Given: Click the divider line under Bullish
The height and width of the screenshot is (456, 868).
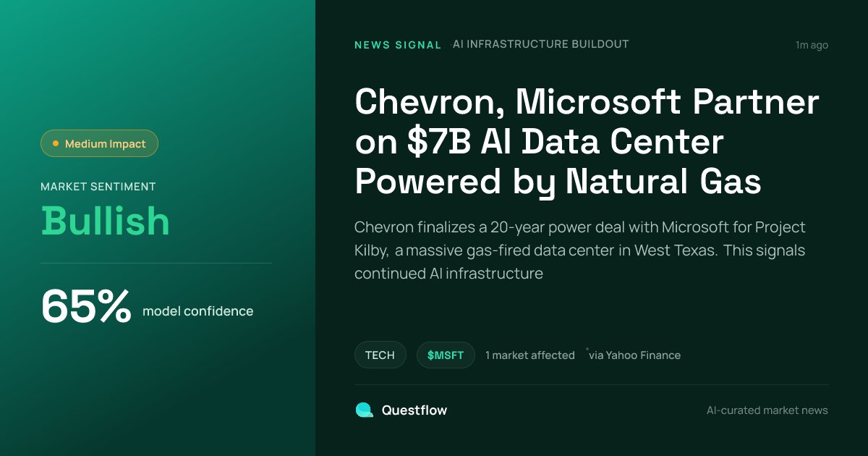Looking at the screenshot, I should 156,263.
